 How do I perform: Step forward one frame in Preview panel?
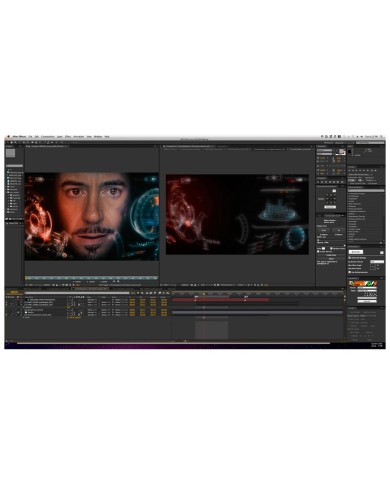point(360,170)
